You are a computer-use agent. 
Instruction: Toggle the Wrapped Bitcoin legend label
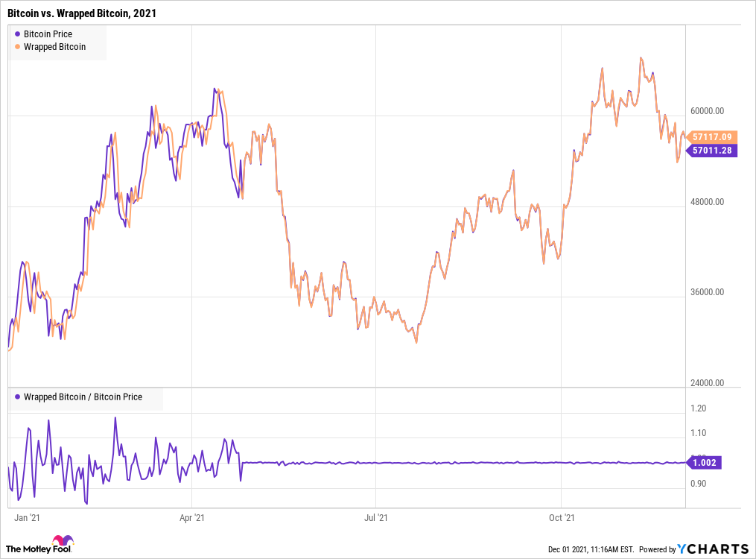pyautogui.click(x=54, y=47)
